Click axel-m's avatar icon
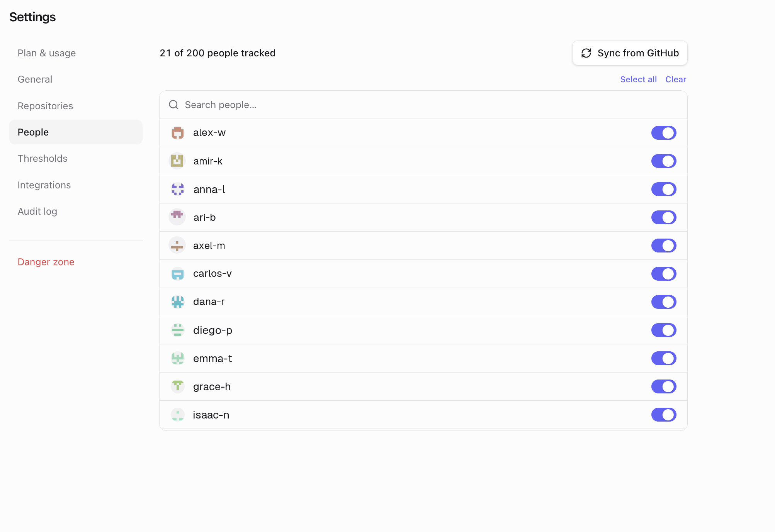 (177, 246)
